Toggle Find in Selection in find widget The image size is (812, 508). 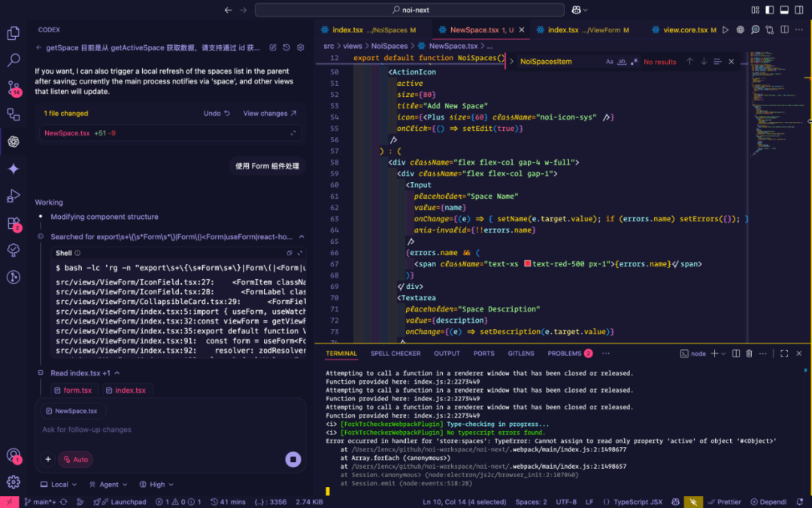(717, 62)
